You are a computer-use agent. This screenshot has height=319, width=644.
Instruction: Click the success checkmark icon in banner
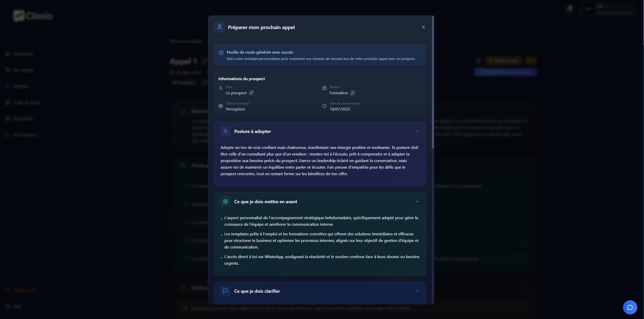(x=221, y=52)
